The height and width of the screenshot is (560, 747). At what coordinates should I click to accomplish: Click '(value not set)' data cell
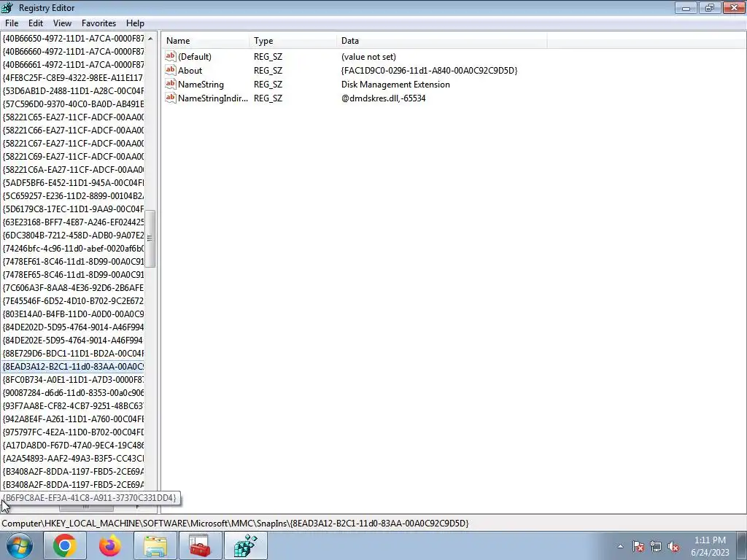368,57
